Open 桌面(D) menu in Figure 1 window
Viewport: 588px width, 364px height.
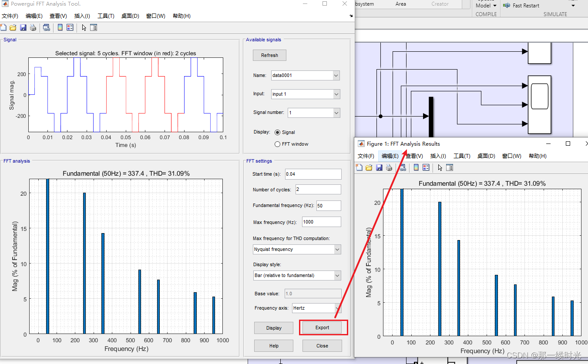coord(486,156)
